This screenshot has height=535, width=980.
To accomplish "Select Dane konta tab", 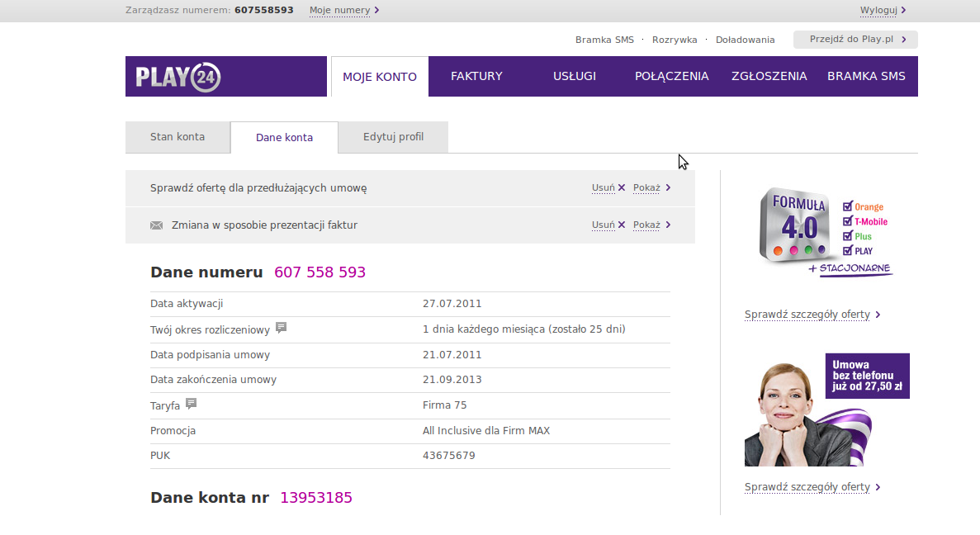I will pos(284,138).
